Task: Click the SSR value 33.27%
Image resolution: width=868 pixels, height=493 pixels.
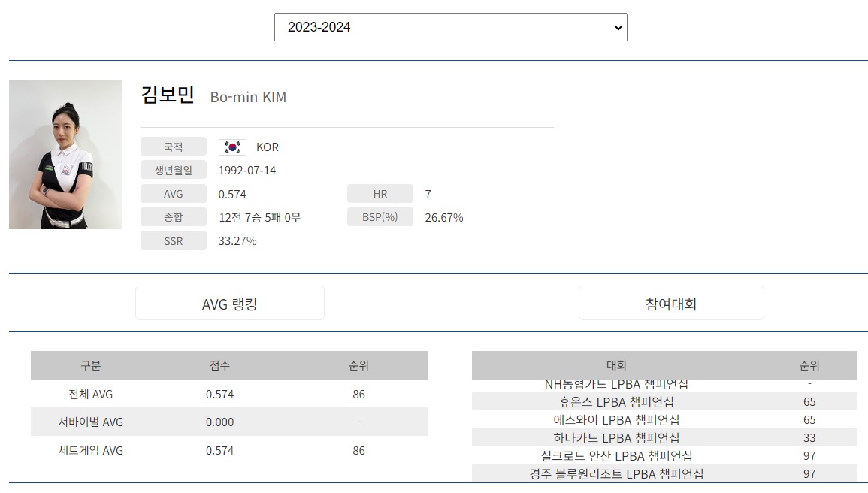Action: point(237,241)
